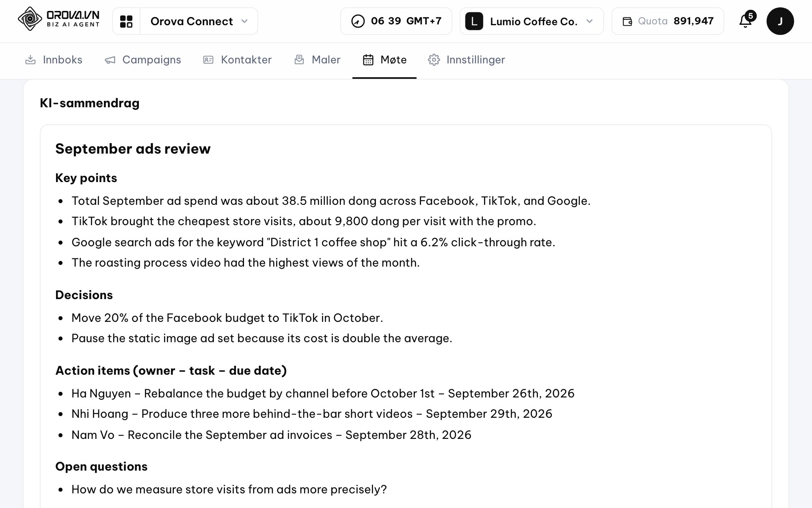The width and height of the screenshot is (812, 508).
Task: Click the Innstillinger gear icon
Action: pyautogui.click(x=434, y=60)
